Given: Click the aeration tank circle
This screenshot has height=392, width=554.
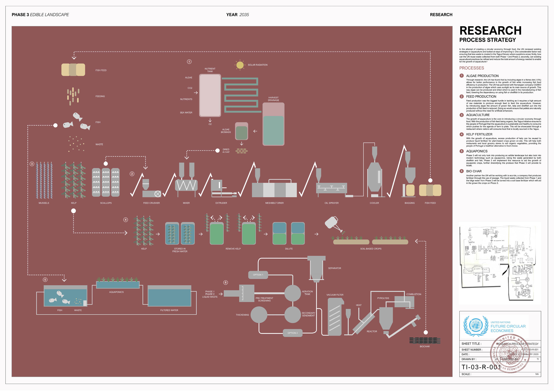Looking at the screenshot, I should tap(292, 293).
